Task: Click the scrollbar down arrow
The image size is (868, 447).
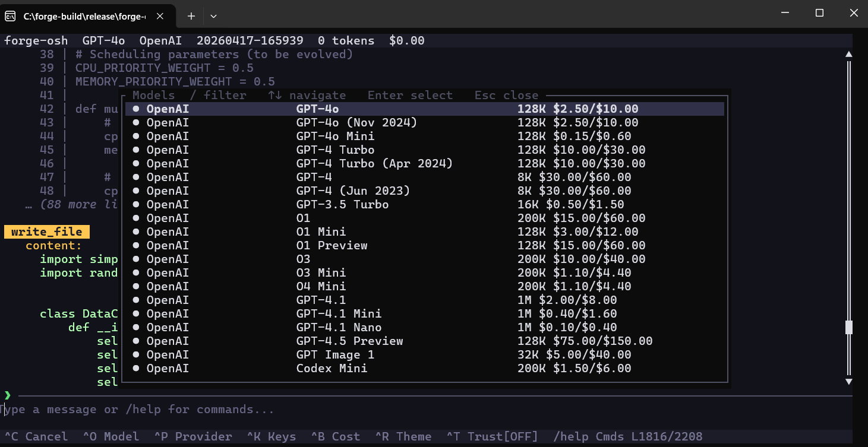Action: [x=849, y=381]
